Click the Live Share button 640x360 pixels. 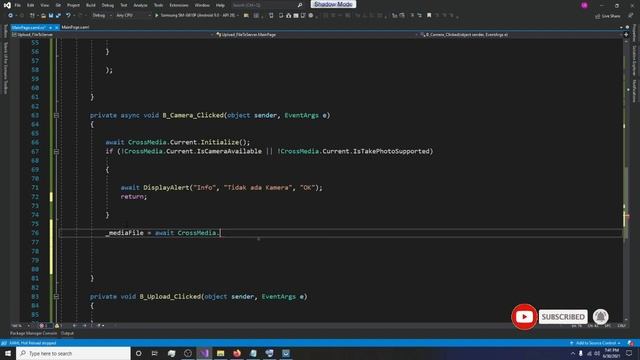coord(608,16)
